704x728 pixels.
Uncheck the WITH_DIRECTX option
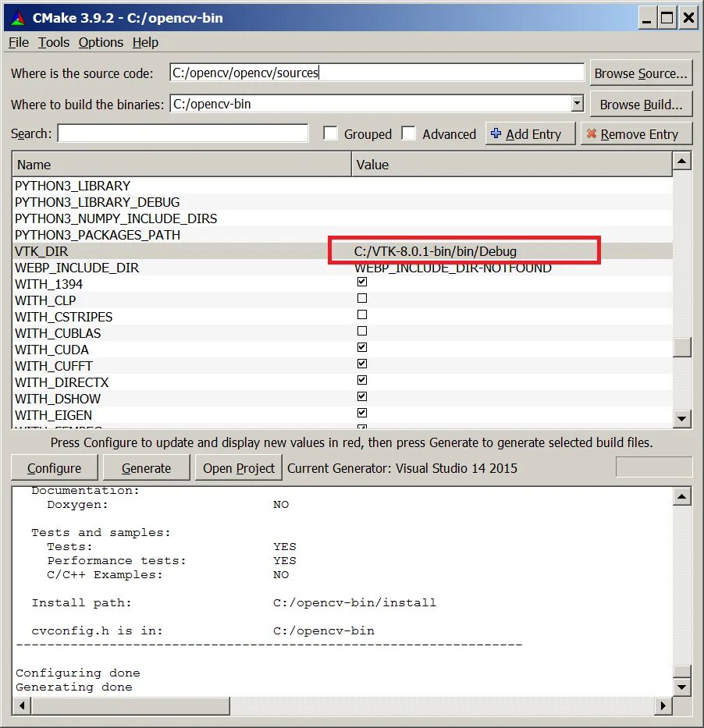tap(362, 380)
